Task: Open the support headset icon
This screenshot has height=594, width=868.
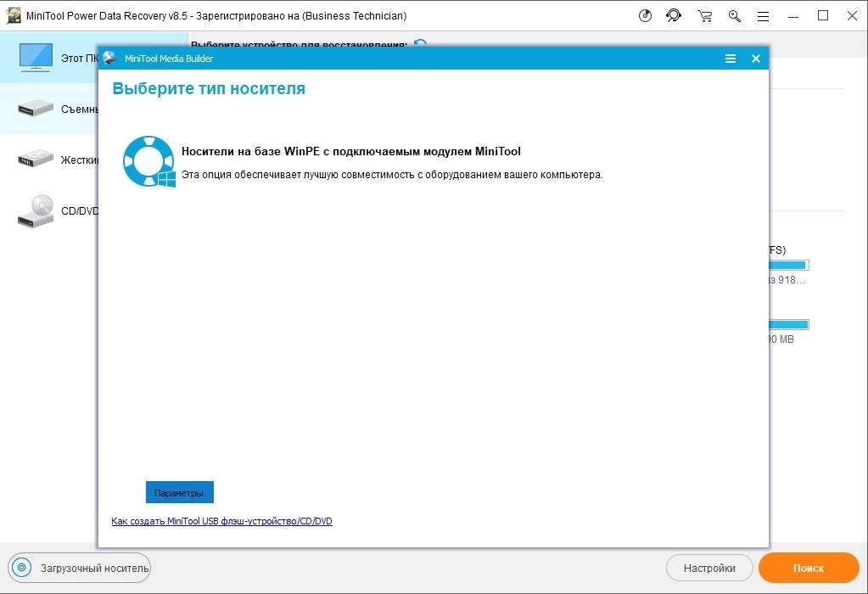Action: [x=674, y=15]
